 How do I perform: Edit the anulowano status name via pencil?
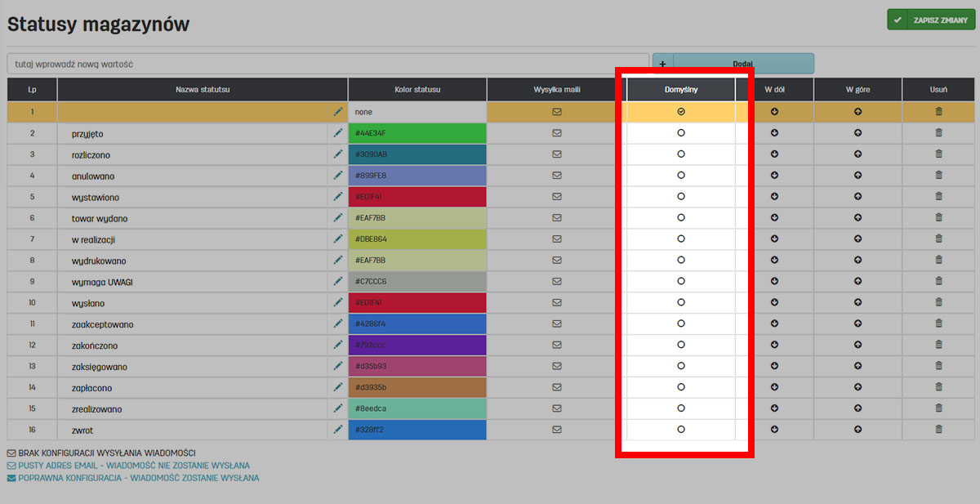[x=338, y=176]
